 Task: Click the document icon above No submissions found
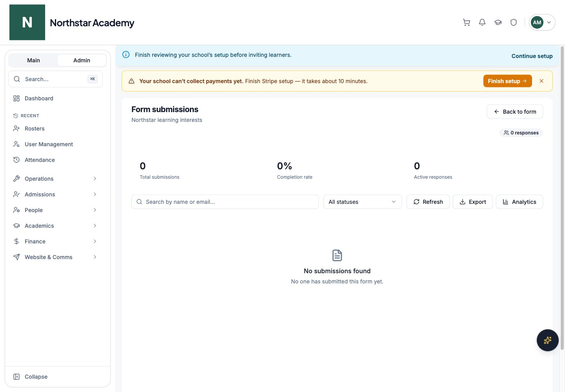coord(337,256)
